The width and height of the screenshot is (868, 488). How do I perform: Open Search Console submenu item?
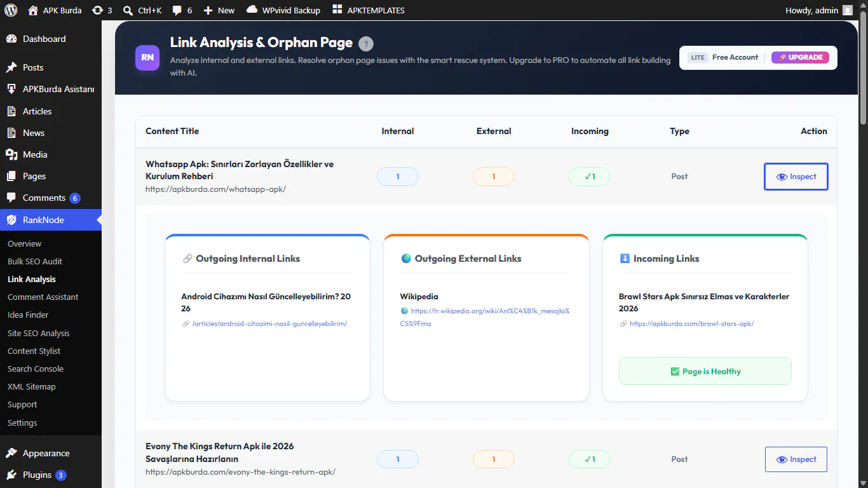pyautogui.click(x=36, y=369)
